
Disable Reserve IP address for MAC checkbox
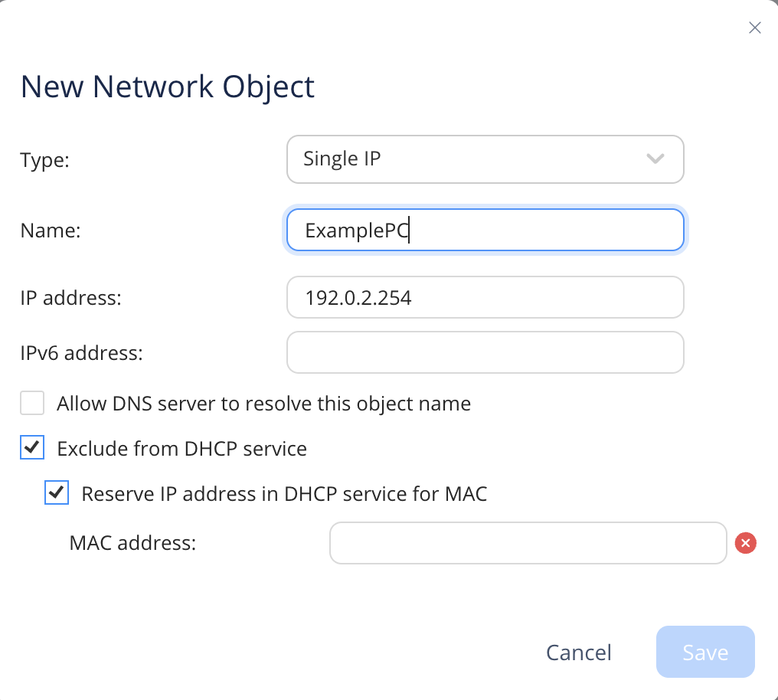pos(57,493)
